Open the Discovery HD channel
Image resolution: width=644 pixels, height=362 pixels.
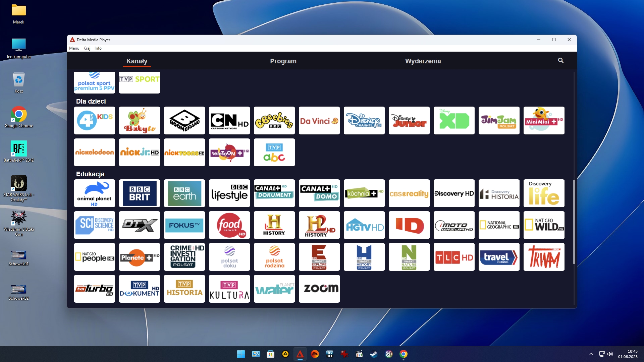click(x=454, y=193)
